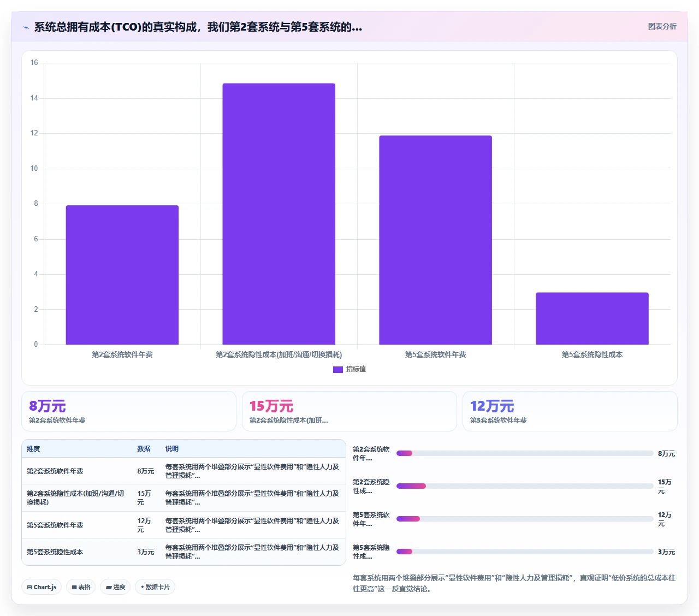Click the 3万元 value in the table
The height and width of the screenshot is (616, 699).
(146, 552)
